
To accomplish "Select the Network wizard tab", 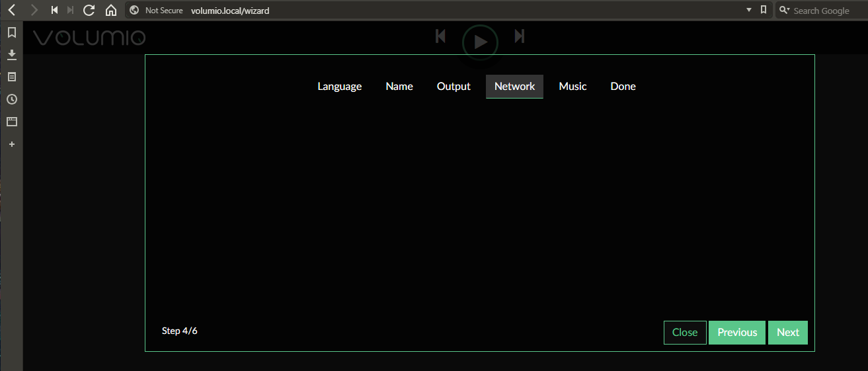I will [514, 87].
